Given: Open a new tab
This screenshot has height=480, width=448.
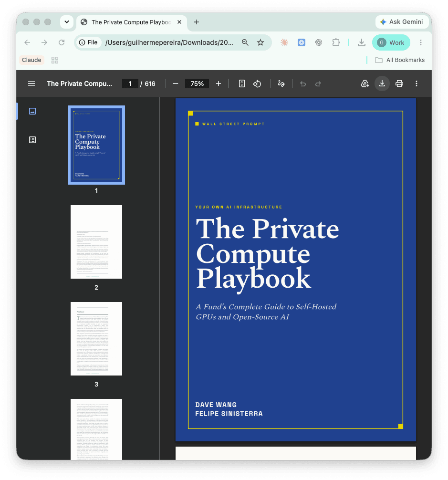Looking at the screenshot, I should [x=197, y=22].
